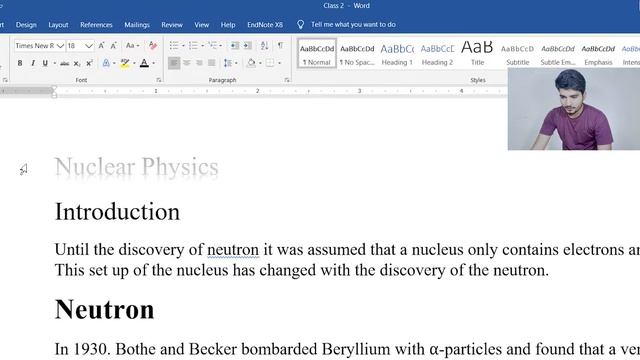Apply the Heading 2 style
640x360 pixels.
point(437,53)
